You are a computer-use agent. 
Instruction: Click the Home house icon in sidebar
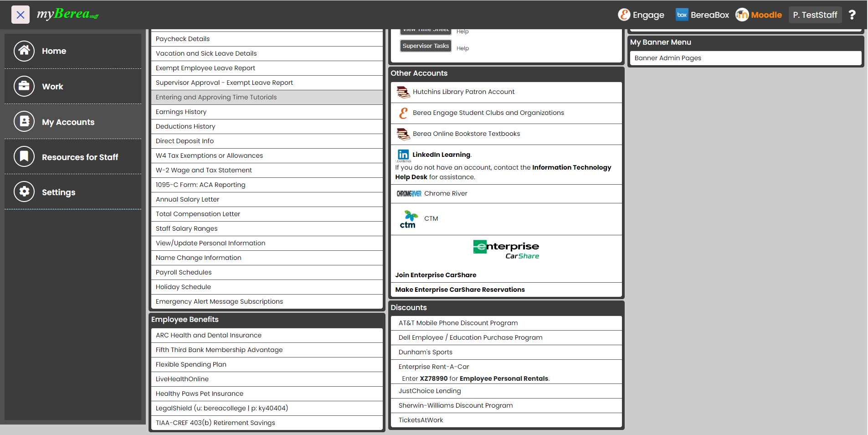(24, 51)
